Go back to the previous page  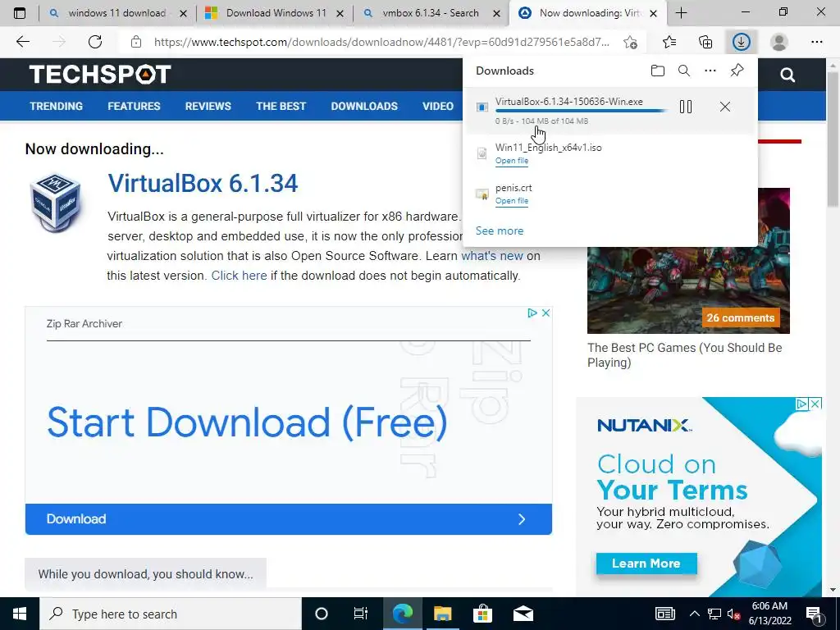point(23,42)
